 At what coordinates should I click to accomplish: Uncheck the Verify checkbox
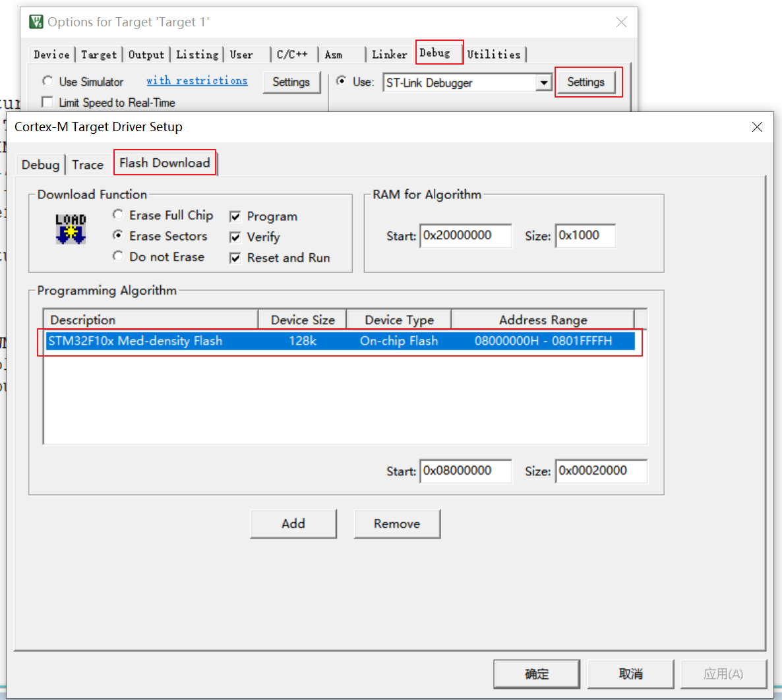coord(235,237)
